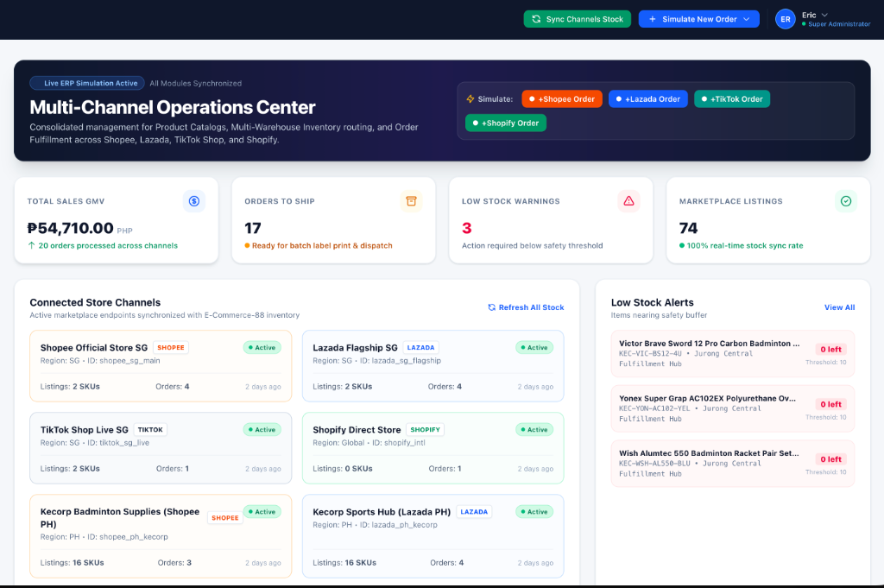Viewport: 884px width, 588px height.
Task: Click 'Listings: 0 SKUs' on Shopify Direct Store
Action: (x=342, y=469)
